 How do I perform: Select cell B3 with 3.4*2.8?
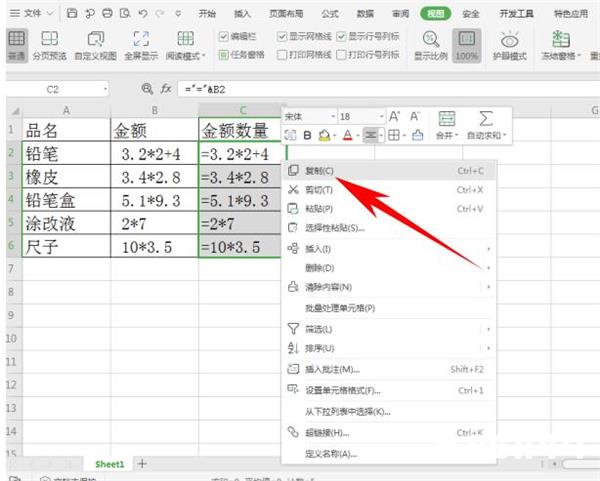tap(155, 177)
